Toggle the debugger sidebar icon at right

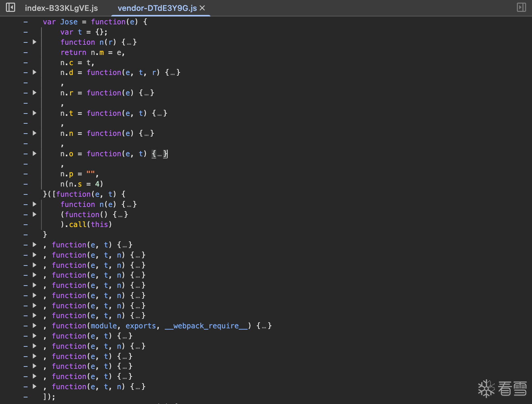click(521, 7)
